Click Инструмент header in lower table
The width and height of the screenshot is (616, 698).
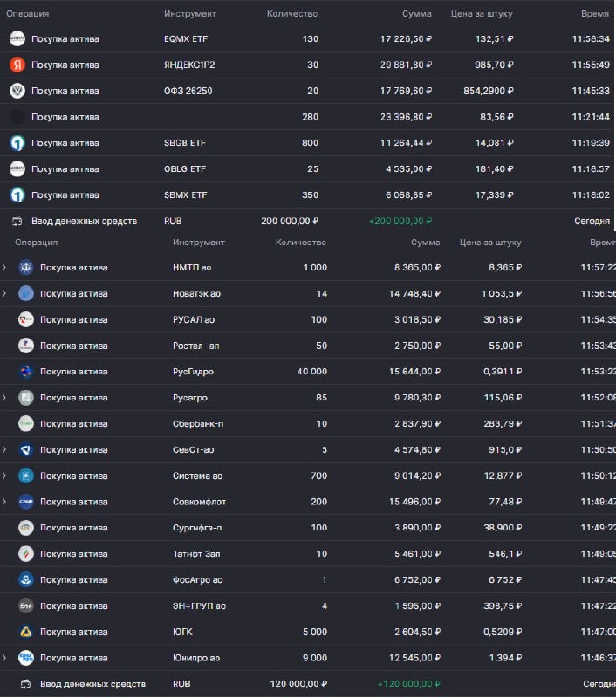(x=199, y=243)
